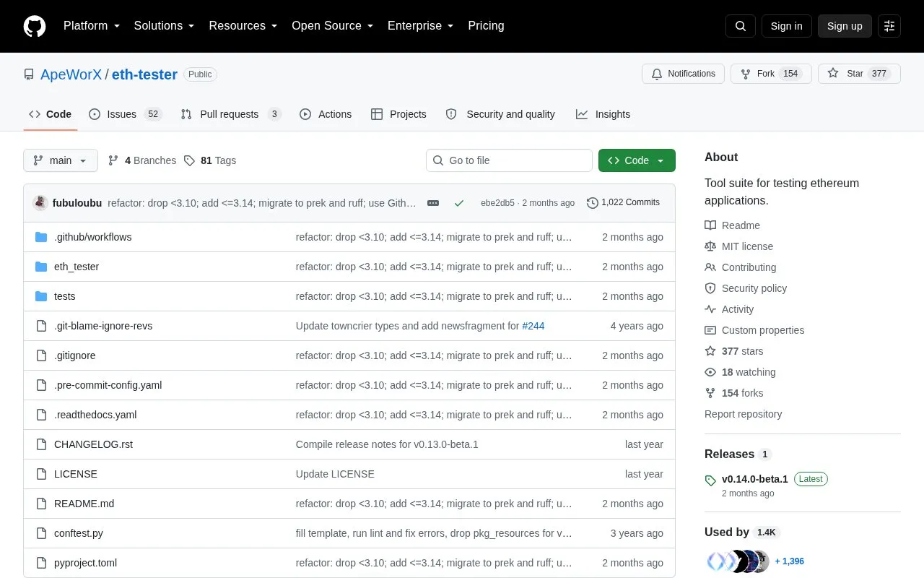Click the Security policy shield icon in About
The width and height of the screenshot is (924, 578).
710,288
